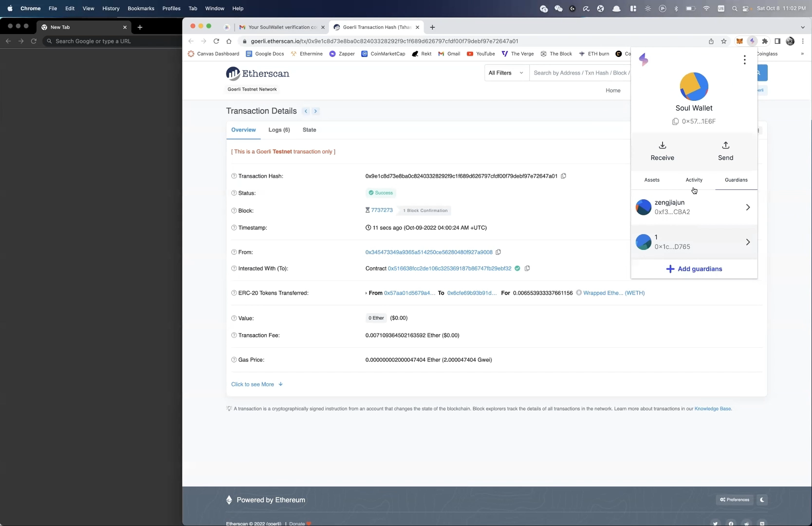Click the Soul Wallet extension toolbar icon
This screenshot has width=812, height=526.
pyautogui.click(x=752, y=41)
